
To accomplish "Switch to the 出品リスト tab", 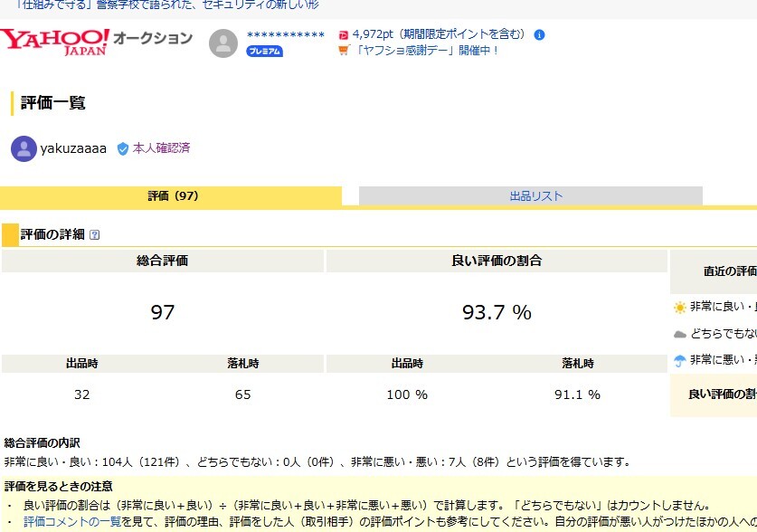I will point(531,196).
